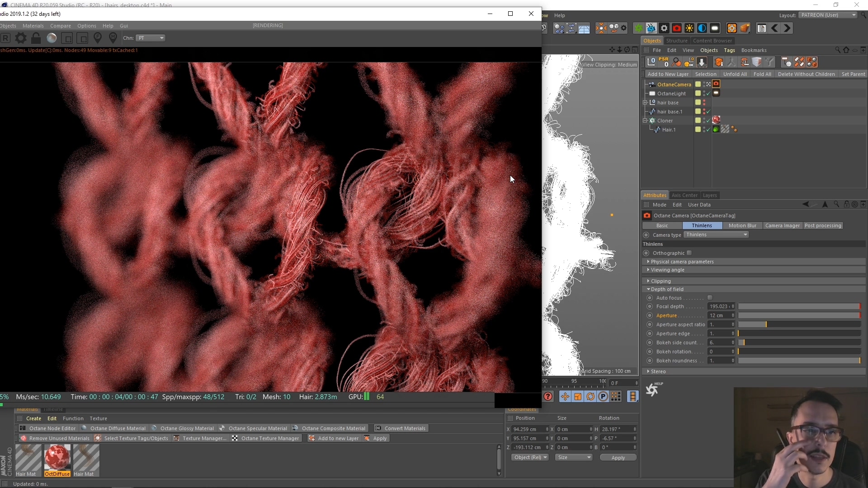Viewport: 868px width, 488px height.
Task: Enable the Orthographic checkbox
Action: click(x=690, y=253)
